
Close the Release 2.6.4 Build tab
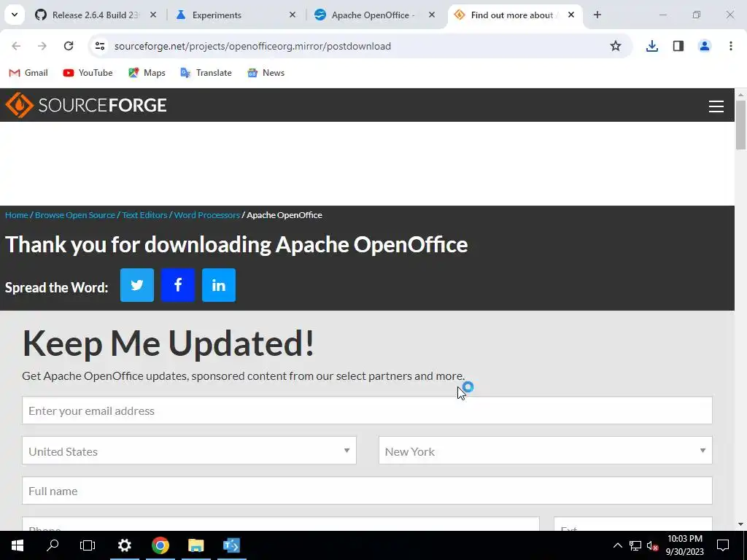click(153, 15)
